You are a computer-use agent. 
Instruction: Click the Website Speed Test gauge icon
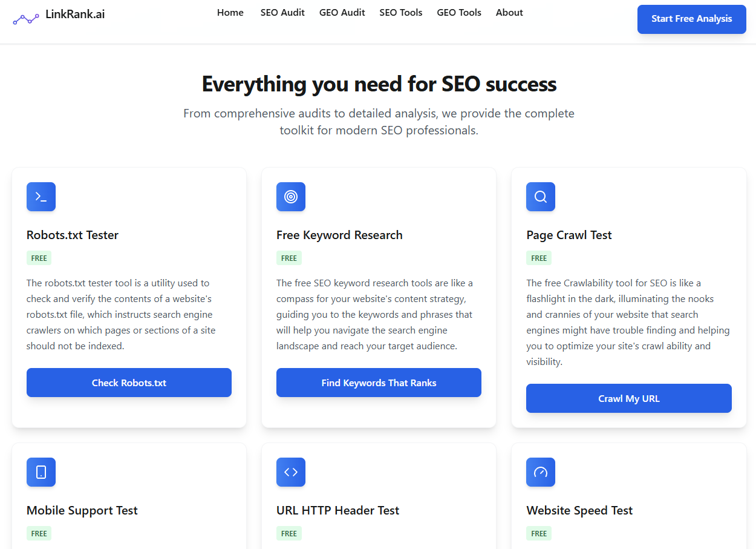pos(541,472)
